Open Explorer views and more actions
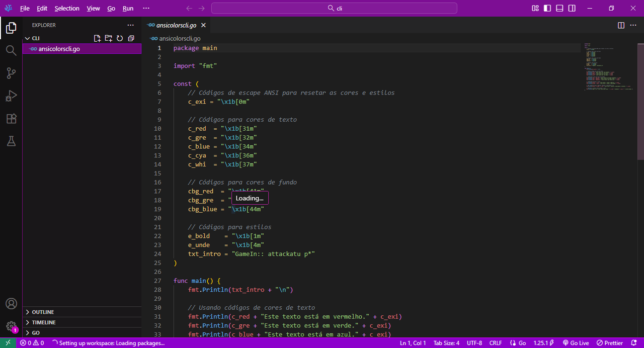 (x=131, y=25)
